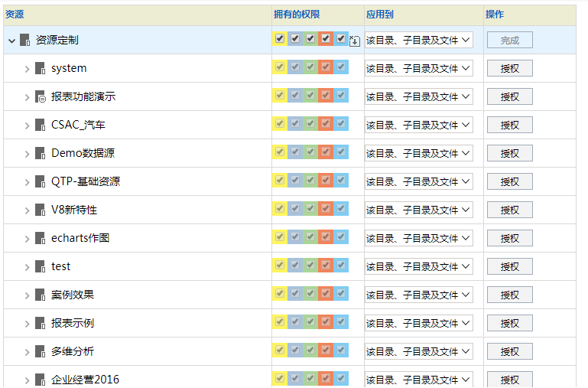
Task: Expand the 企业经营2016 tree node
Action: pyautogui.click(x=27, y=380)
